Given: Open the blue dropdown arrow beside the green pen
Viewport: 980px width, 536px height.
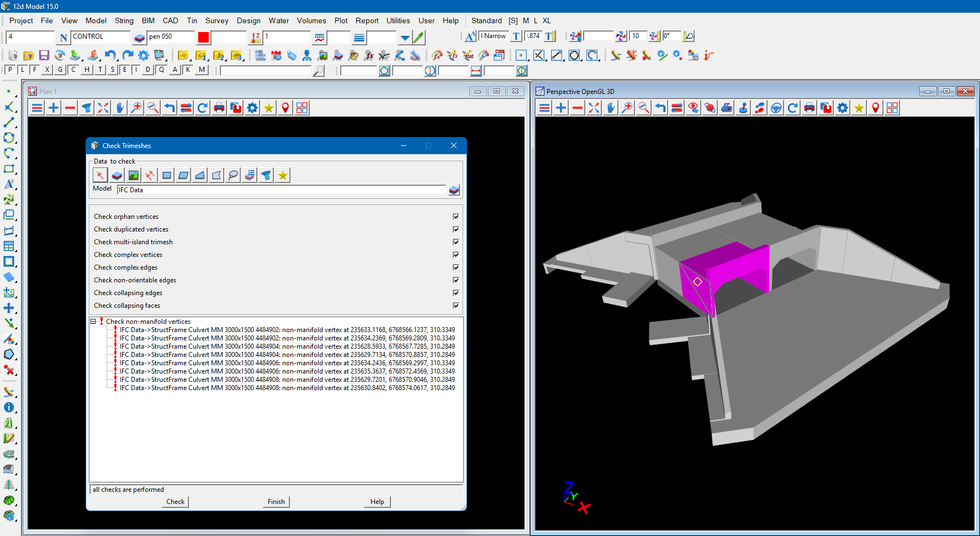Looking at the screenshot, I should [x=405, y=38].
